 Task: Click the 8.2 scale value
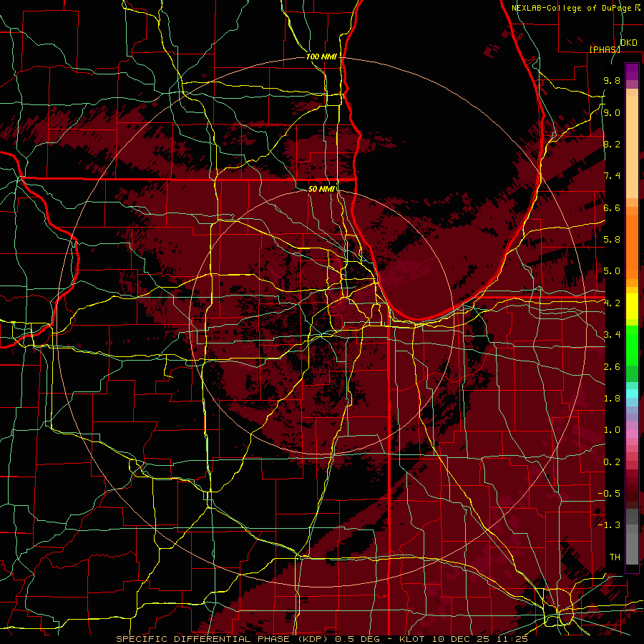click(x=612, y=144)
